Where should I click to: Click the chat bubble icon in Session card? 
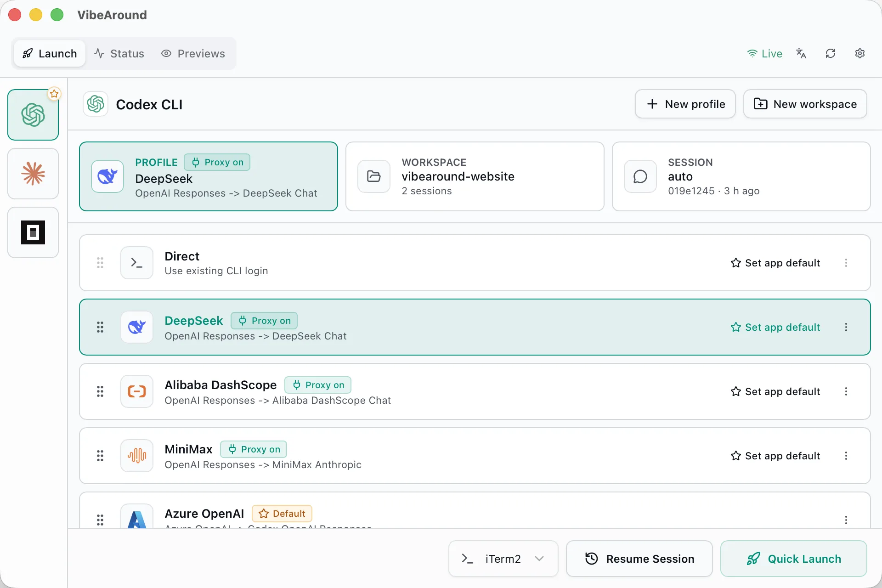click(x=640, y=176)
